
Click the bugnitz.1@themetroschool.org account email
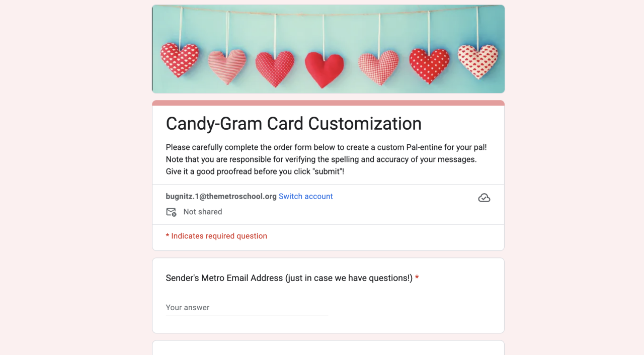point(221,197)
